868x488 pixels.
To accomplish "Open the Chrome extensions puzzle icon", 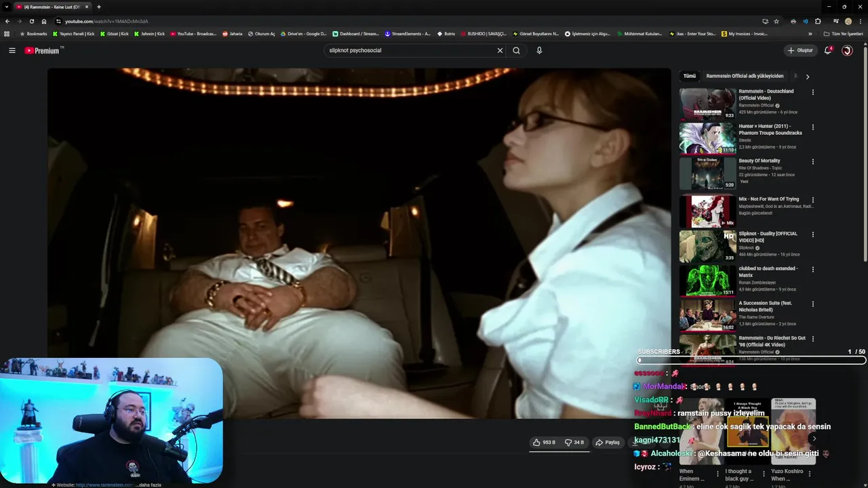I will (818, 21).
